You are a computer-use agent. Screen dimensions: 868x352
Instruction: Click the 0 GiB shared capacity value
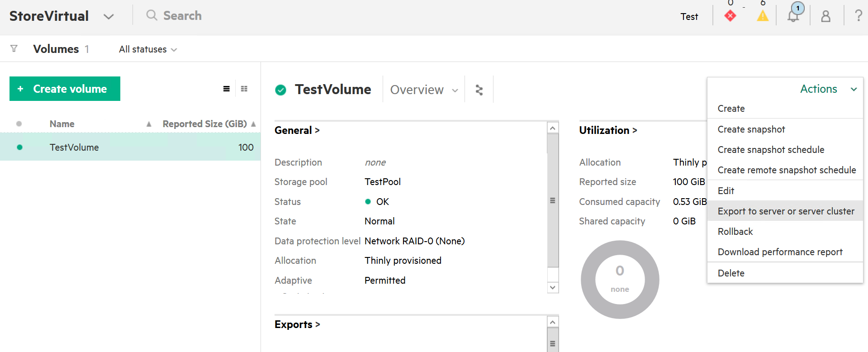point(684,221)
